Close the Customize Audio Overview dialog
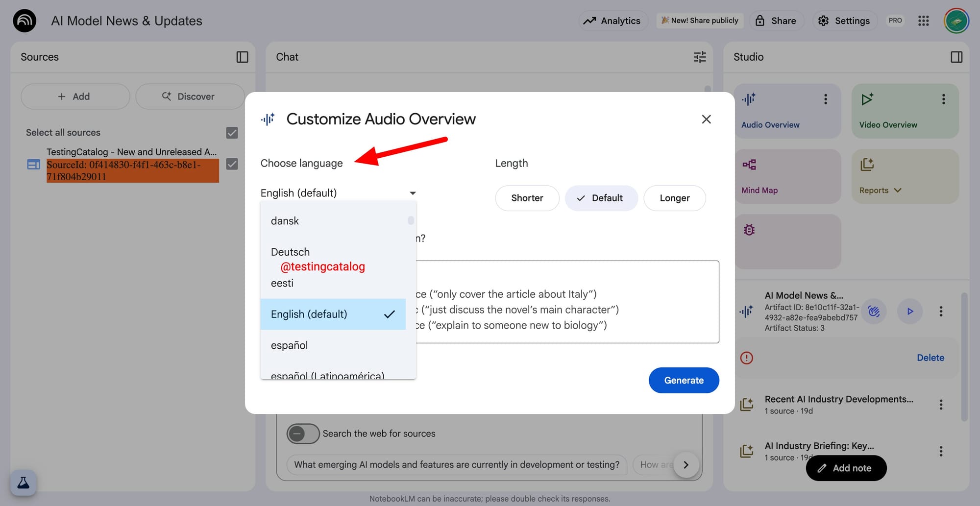 706,119
